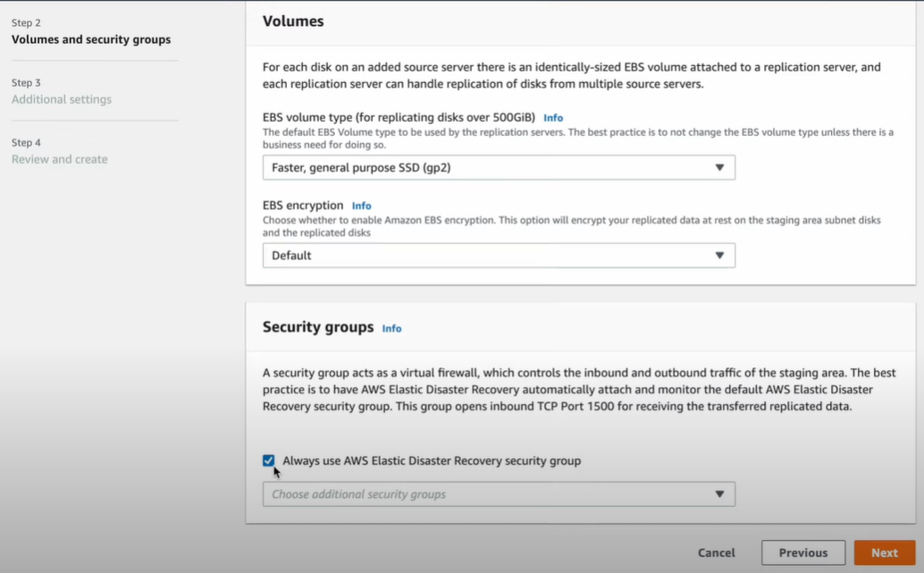Click the Always use AWS Elastic Disaster Recovery label
The image size is (924, 573).
(x=432, y=460)
